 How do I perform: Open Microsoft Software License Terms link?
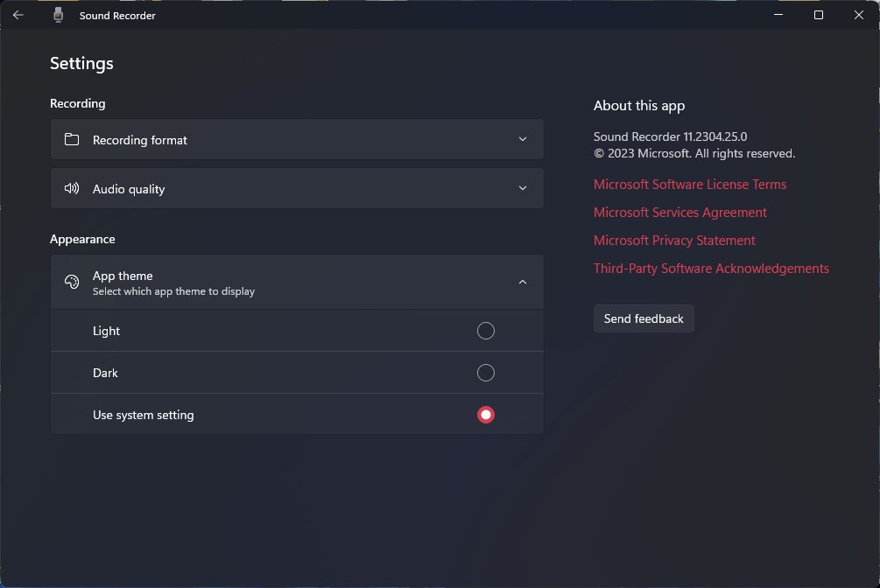(x=690, y=184)
